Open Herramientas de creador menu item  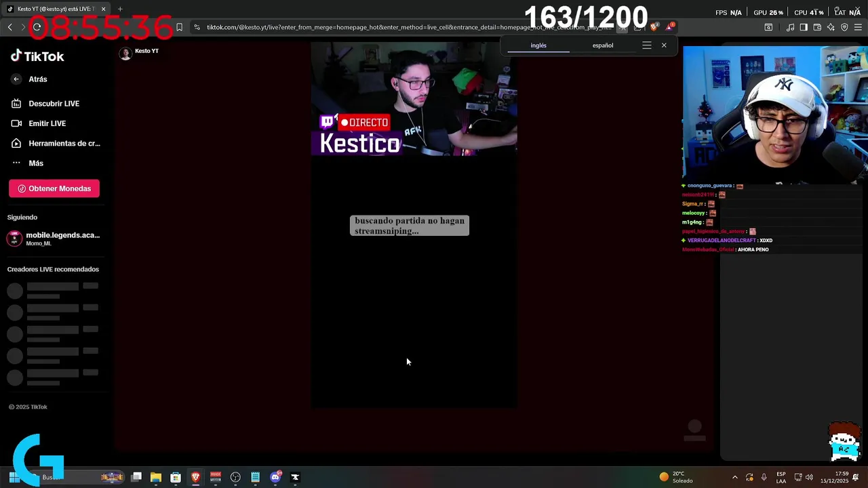[55, 144]
